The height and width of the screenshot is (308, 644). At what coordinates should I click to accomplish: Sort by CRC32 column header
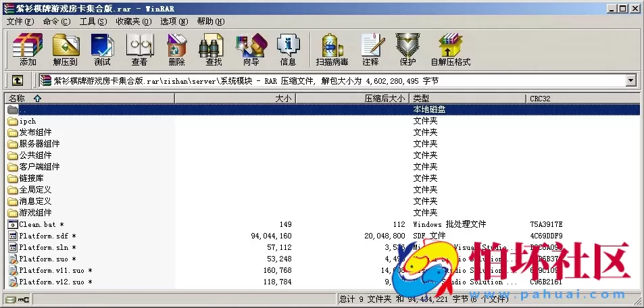(583, 99)
